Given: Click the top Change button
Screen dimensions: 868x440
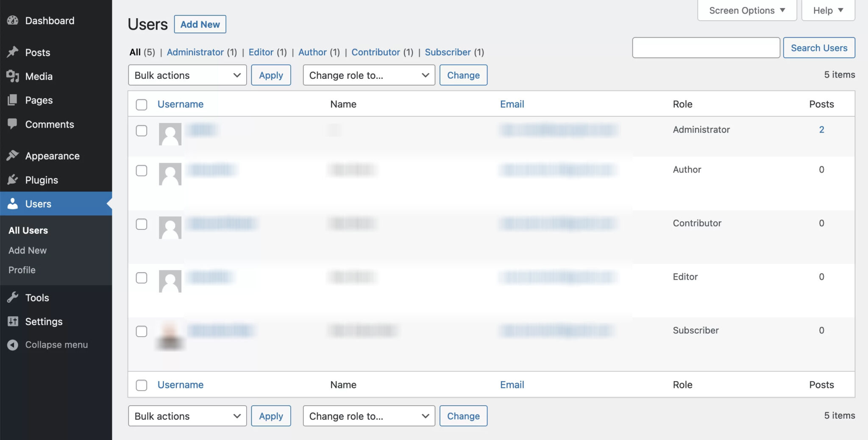Looking at the screenshot, I should pyautogui.click(x=463, y=75).
